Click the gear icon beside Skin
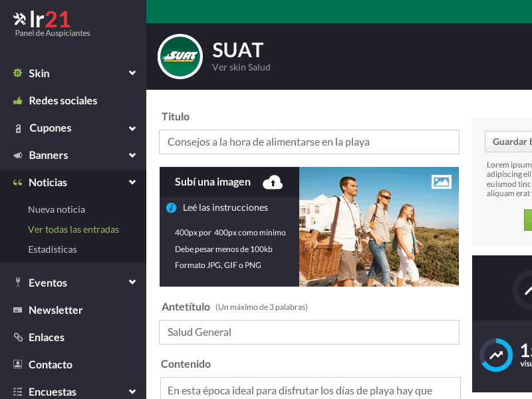The height and width of the screenshot is (399, 532). (x=18, y=73)
